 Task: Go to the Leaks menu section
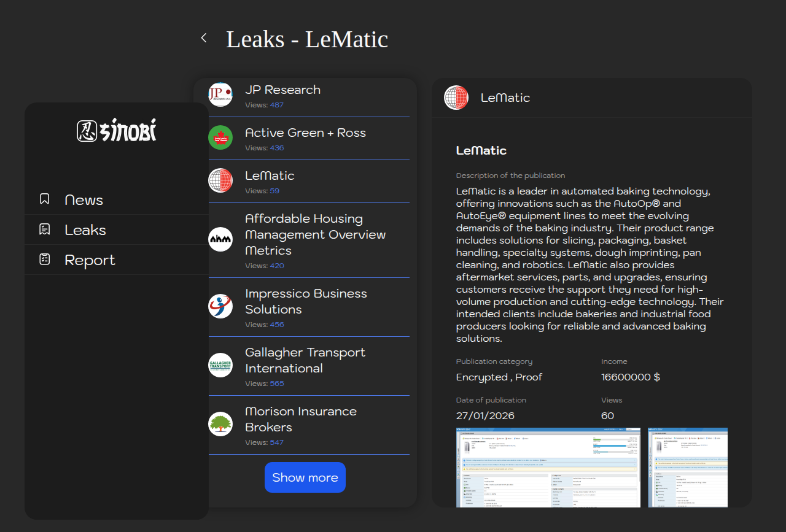point(85,230)
